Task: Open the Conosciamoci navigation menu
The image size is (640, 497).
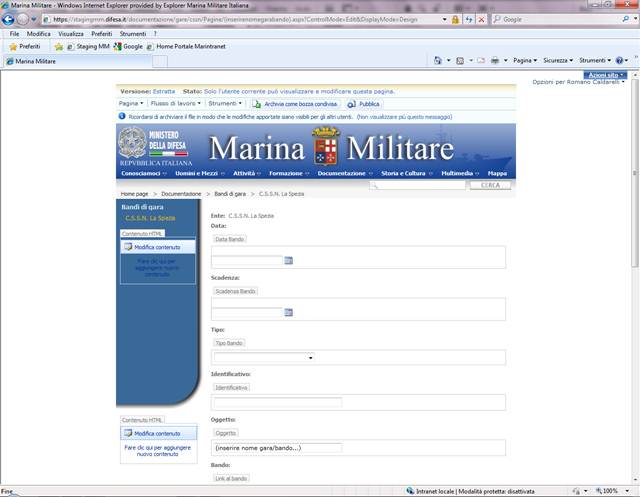Action: coord(144,173)
